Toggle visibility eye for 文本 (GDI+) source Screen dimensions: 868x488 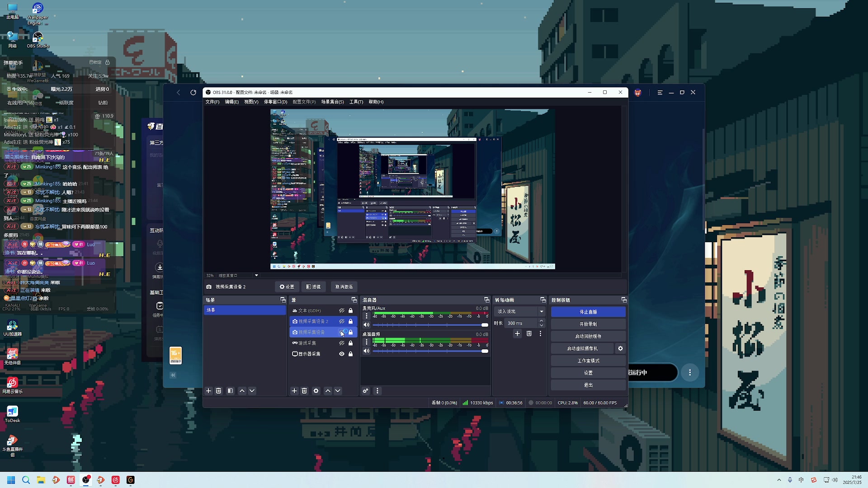tap(342, 311)
